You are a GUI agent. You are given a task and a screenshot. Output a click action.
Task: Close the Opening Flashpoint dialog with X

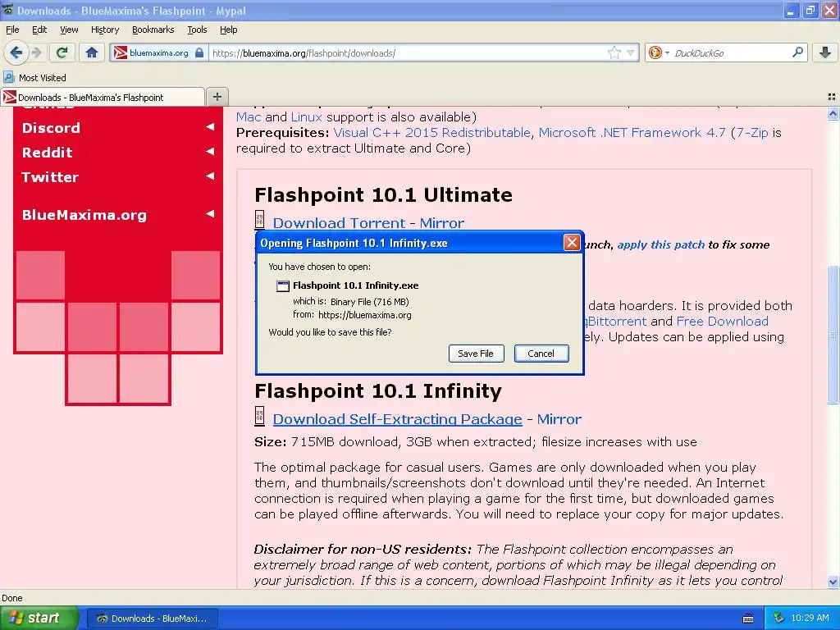click(572, 243)
